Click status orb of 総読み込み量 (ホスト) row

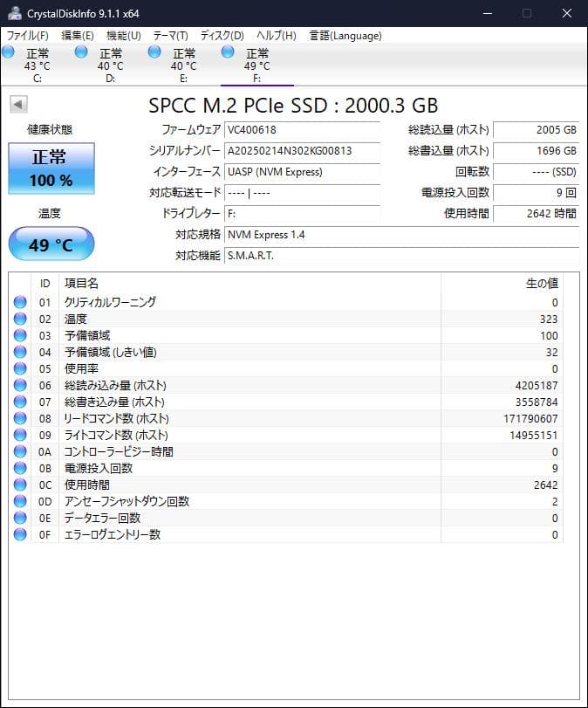[20, 385]
